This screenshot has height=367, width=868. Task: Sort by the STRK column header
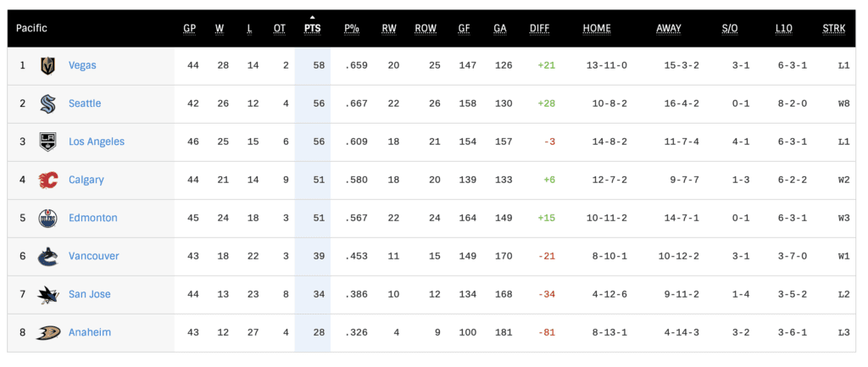tap(834, 29)
